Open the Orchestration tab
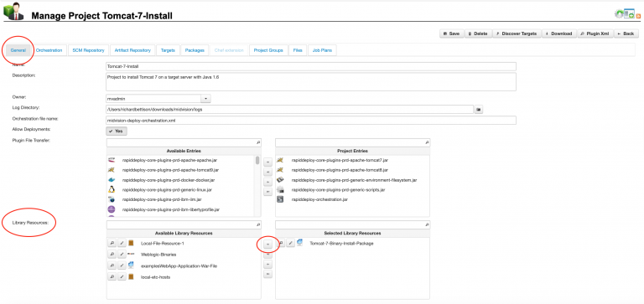The width and height of the screenshot is (644, 304). [x=49, y=50]
